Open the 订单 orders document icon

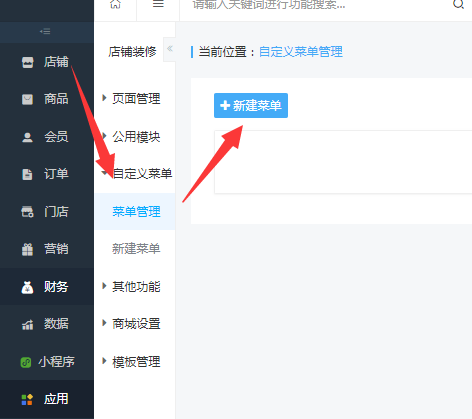coord(27,174)
